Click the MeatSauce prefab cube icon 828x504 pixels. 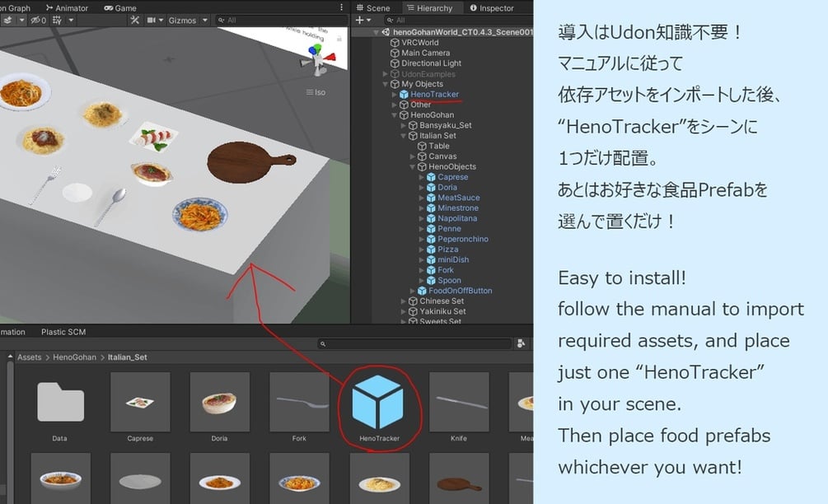pyautogui.click(x=431, y=198)
